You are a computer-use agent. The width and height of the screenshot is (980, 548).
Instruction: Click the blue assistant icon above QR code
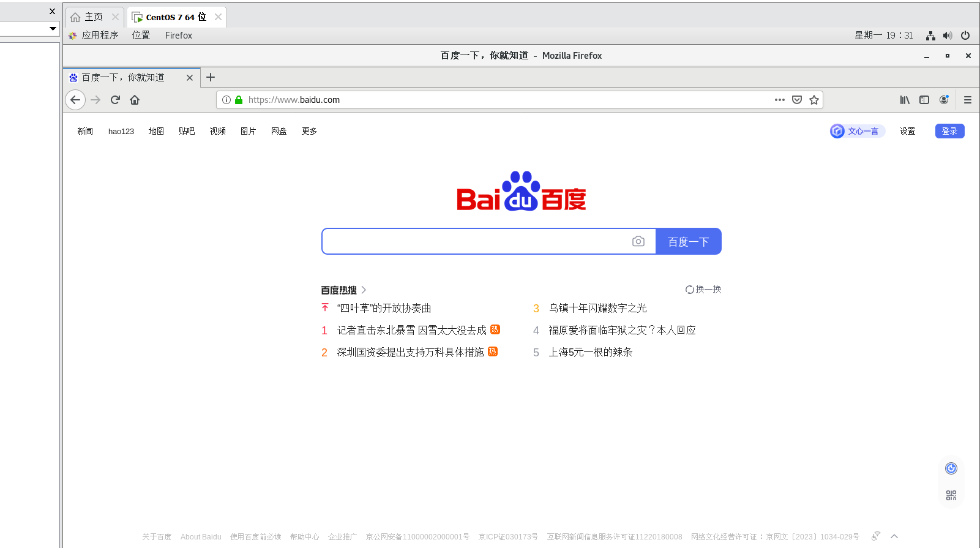coord(951,468)
